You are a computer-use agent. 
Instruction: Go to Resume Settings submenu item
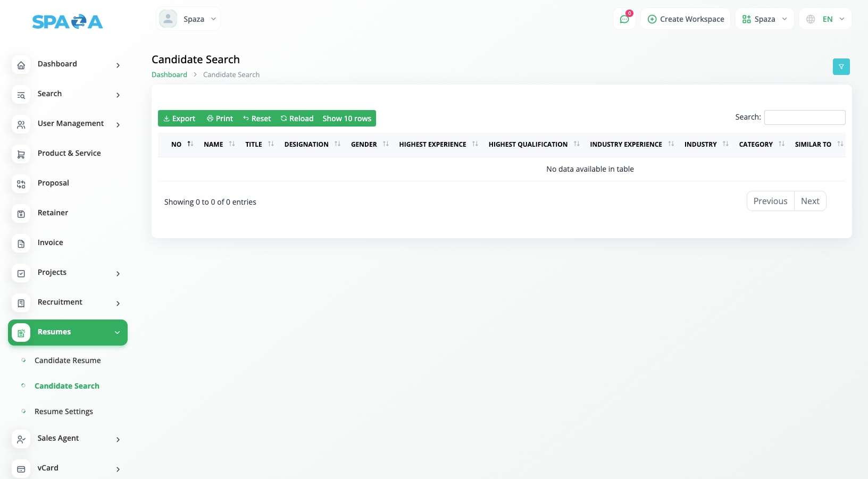(x=64, y=411)
